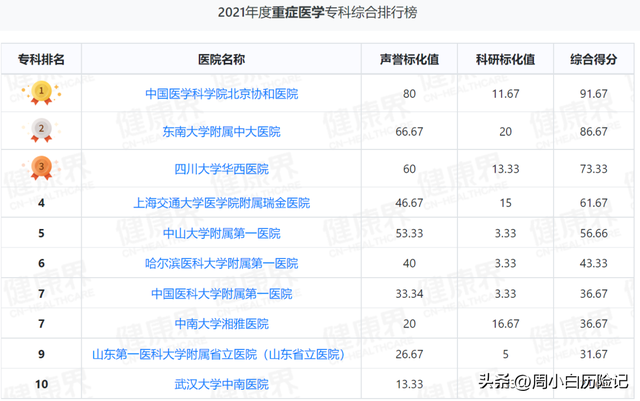Click the 声誉标化值 column header
Viewport: 640px width, 401px height.
pos(409,59)
